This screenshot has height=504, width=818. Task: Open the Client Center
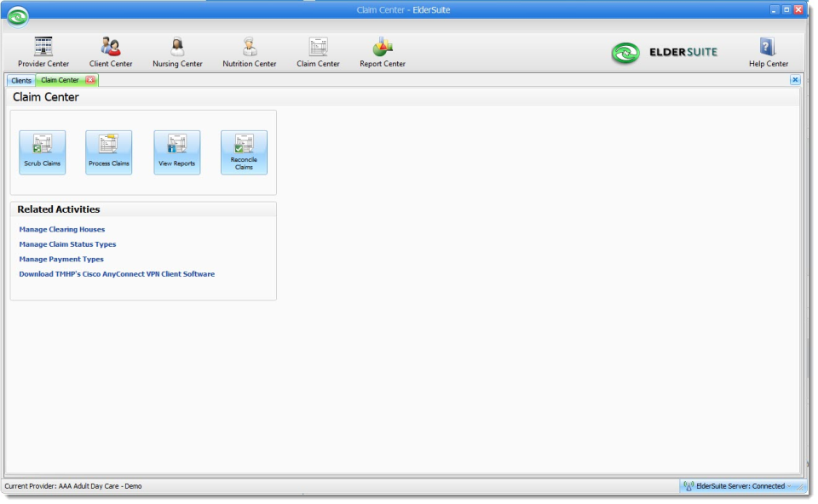coord(111,52)
